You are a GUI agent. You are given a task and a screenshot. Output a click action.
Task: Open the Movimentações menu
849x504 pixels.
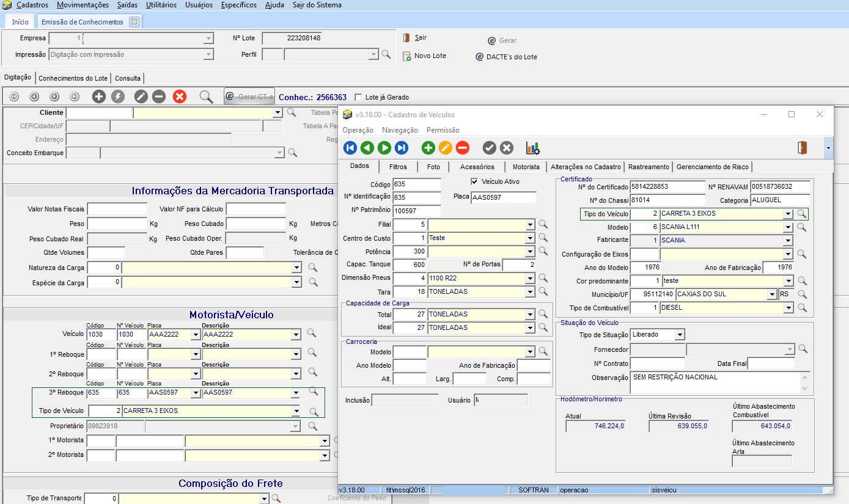83,5
